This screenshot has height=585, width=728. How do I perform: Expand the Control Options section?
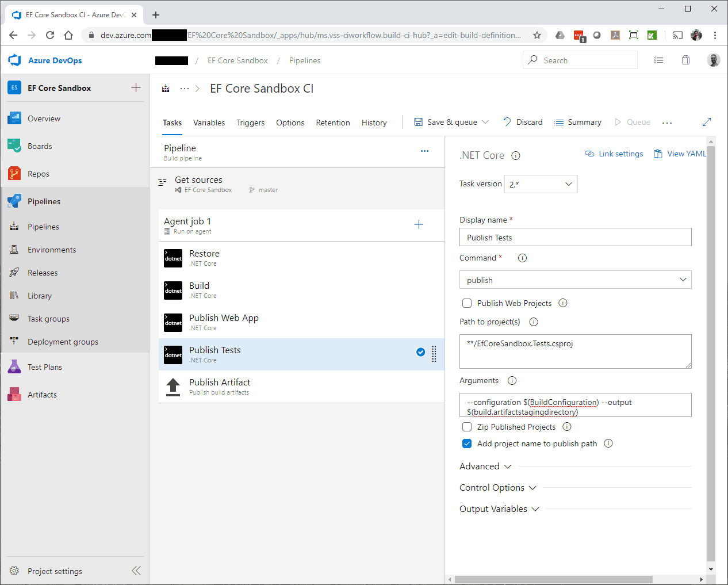[497, 488]
